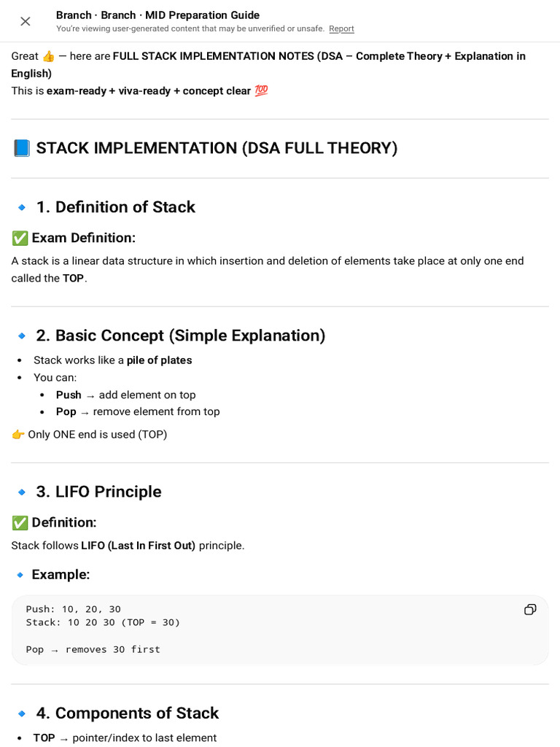Close the MID Preparation Guide view
560x747 pixels.
click(26, 21)
